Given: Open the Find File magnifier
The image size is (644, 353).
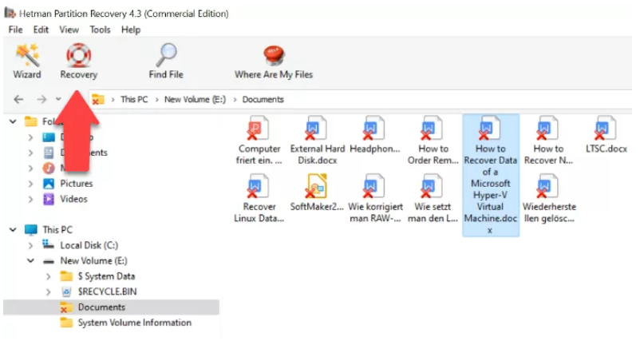Looking at the screenshot, I should pos(166,61).
